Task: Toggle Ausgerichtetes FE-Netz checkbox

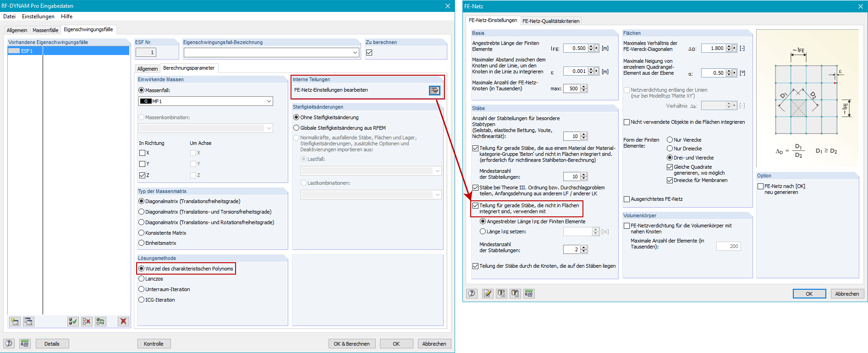Action: click(x=627, y=199)
